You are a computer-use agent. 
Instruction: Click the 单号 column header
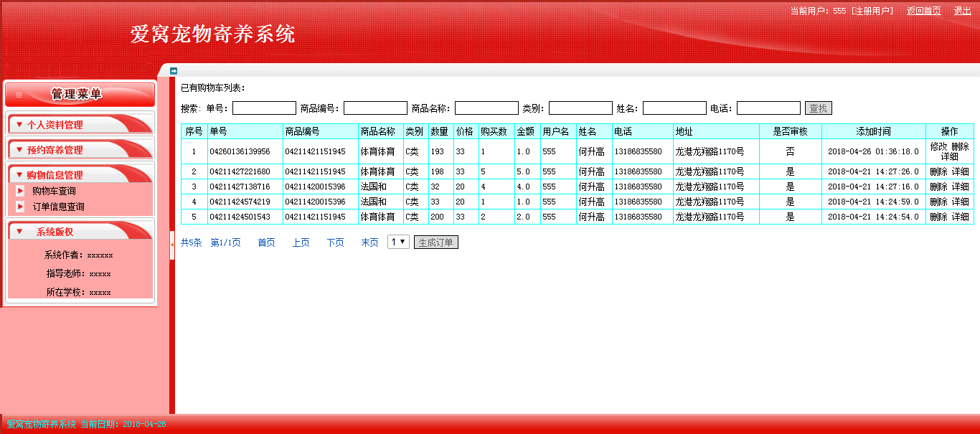coord(245,131)
